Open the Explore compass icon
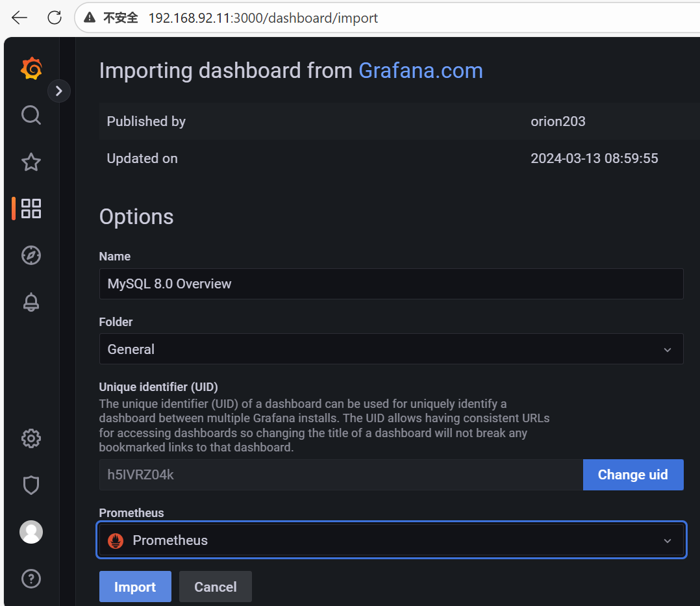 click(31, 255)
